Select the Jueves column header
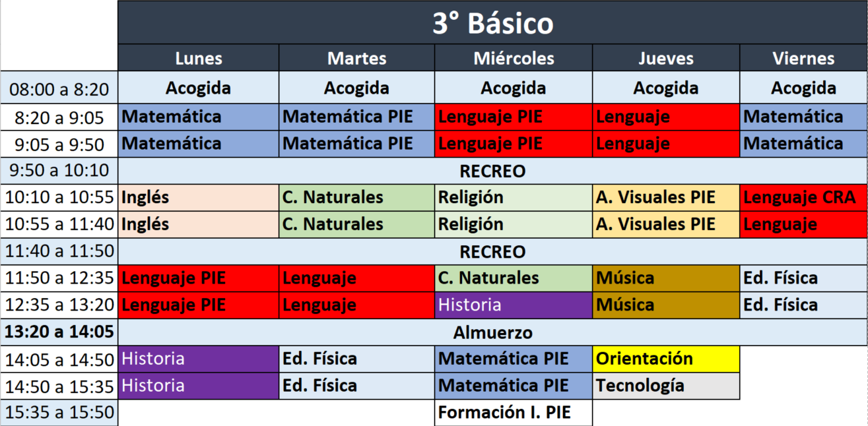This screenshot has width=868, height=426. [x=666, y=58]
